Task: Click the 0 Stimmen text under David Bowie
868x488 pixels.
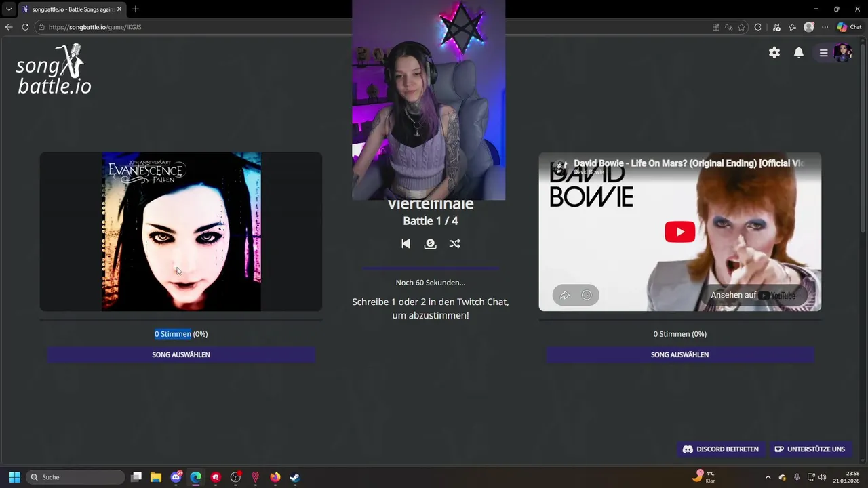Action: click(x=671, y=333)
